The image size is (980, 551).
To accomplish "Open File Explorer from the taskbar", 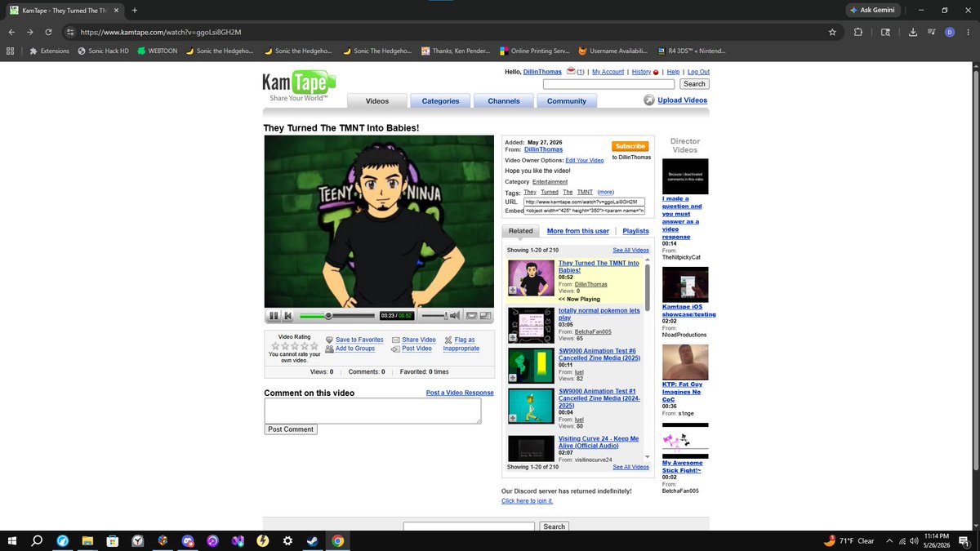I will 87,540.
